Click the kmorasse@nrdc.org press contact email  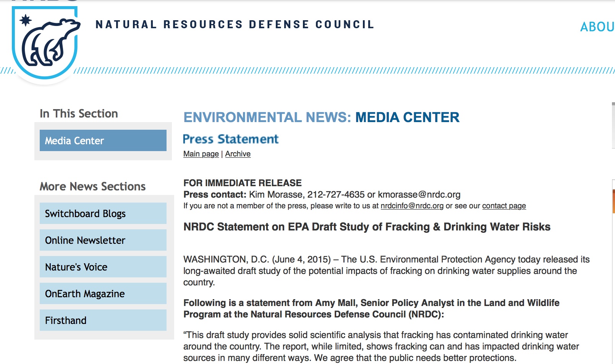(419, 195)
